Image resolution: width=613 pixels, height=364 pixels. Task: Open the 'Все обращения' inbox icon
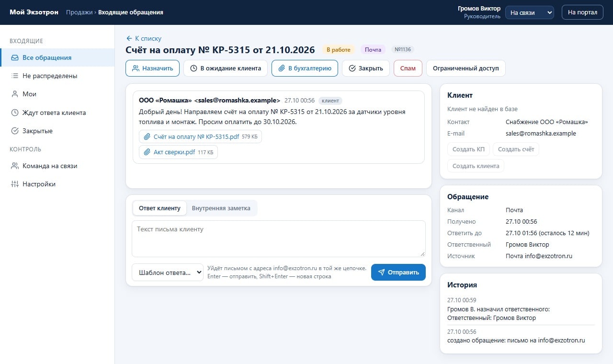(15, 57)
